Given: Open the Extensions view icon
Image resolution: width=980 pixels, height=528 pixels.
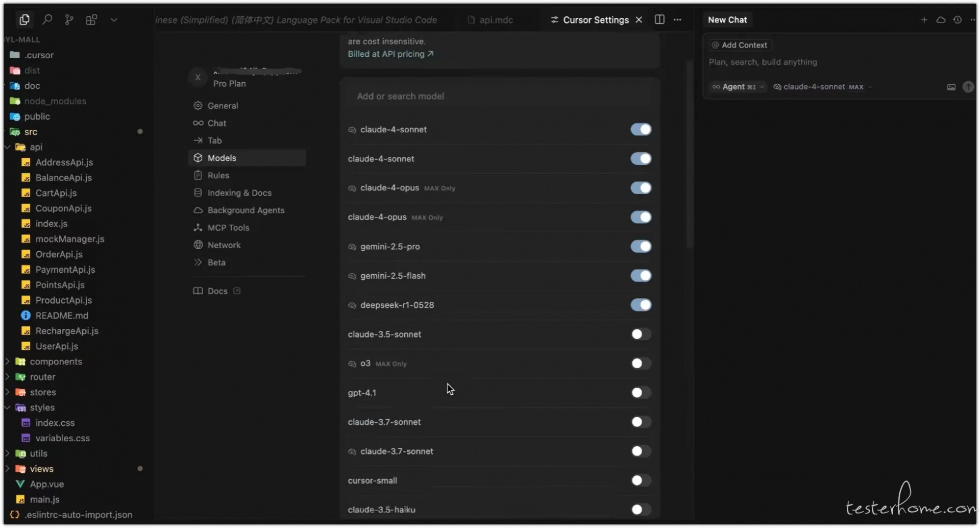Looking at the screenshot, I should (x=91, y=19).
